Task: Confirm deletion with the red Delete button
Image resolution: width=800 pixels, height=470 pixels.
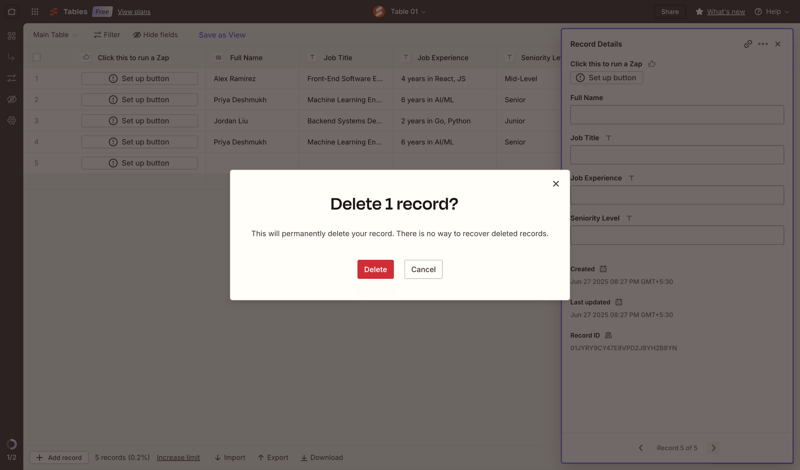Action: tap(375, 269)
